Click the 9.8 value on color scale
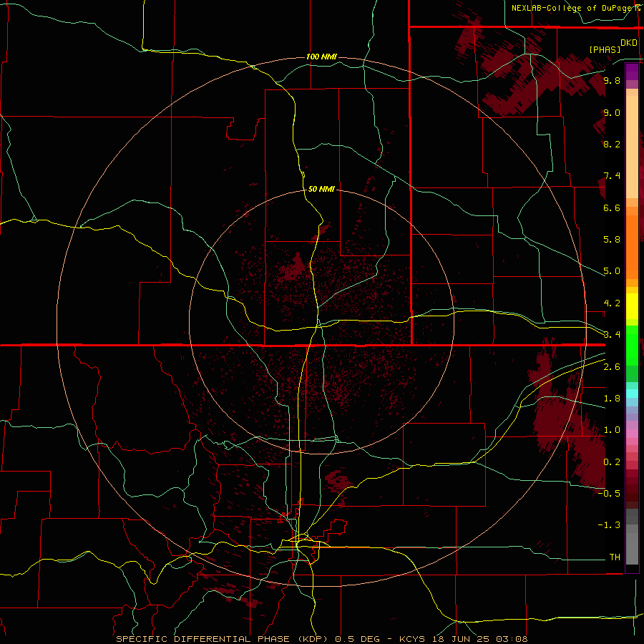 (x=612, y=80)
